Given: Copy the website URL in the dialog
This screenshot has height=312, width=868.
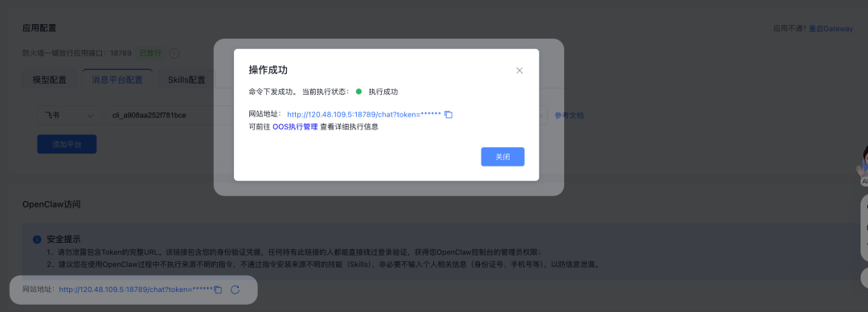Looking at the screenshot, I should click(x=449, y=115).
